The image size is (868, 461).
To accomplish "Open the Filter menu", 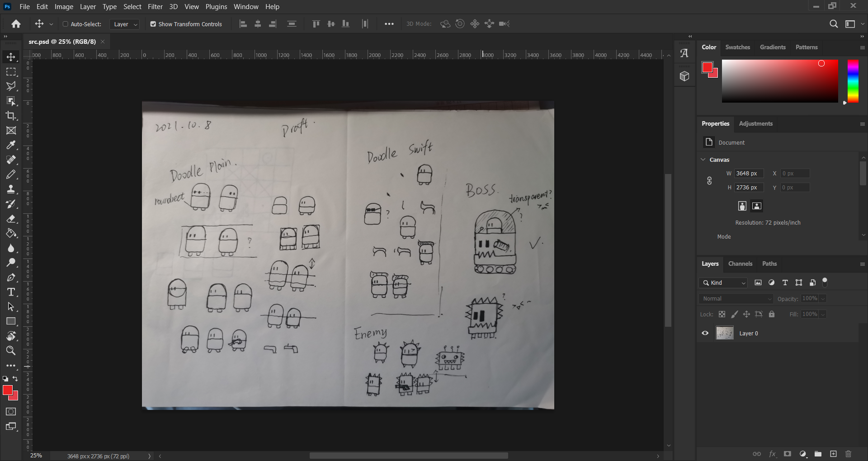I will [x=155, y=7].
